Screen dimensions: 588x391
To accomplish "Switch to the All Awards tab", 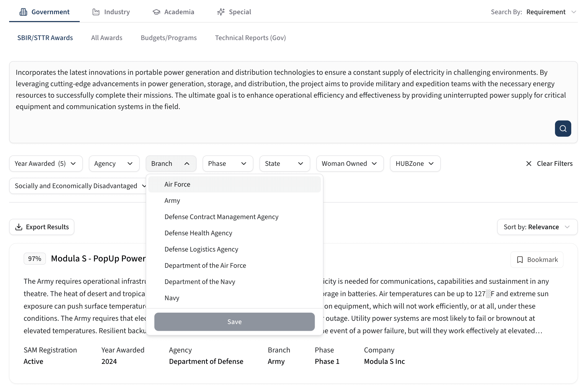I will pyautogui.click(x=107, y=38).
